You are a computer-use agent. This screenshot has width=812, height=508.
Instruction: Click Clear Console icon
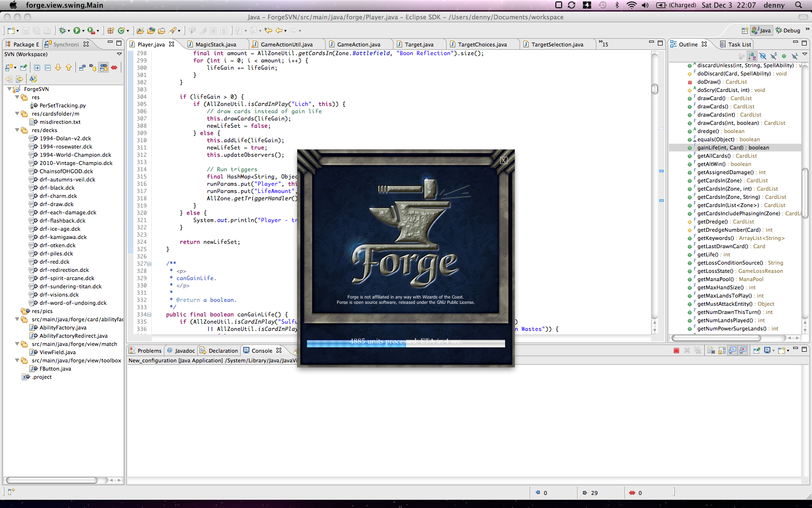711,351
